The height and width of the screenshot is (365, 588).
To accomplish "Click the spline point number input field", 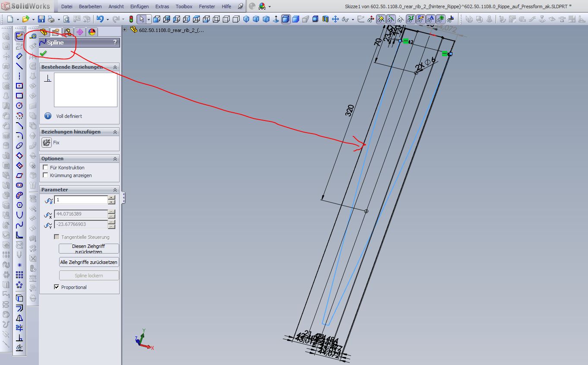I will (81, 200).
